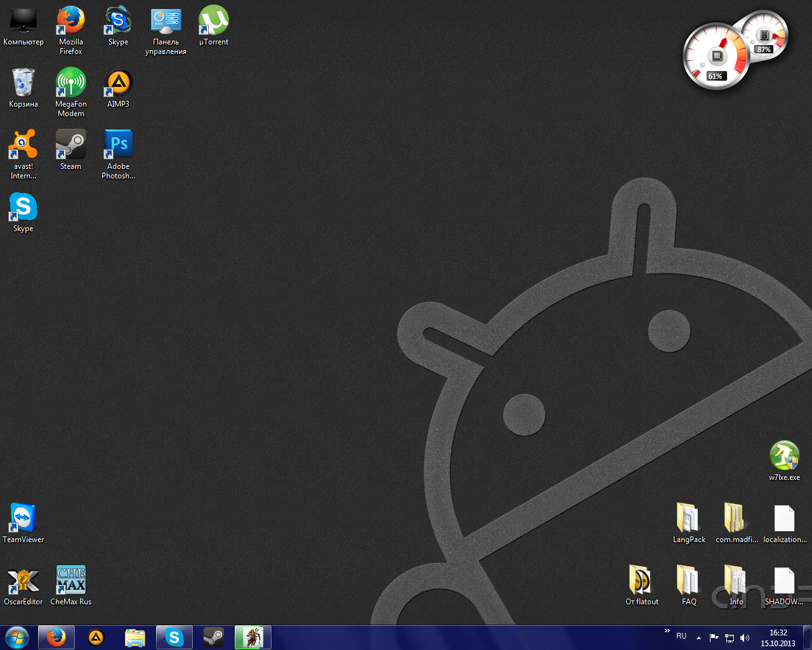Switch to the game window taskbar button

253,637
